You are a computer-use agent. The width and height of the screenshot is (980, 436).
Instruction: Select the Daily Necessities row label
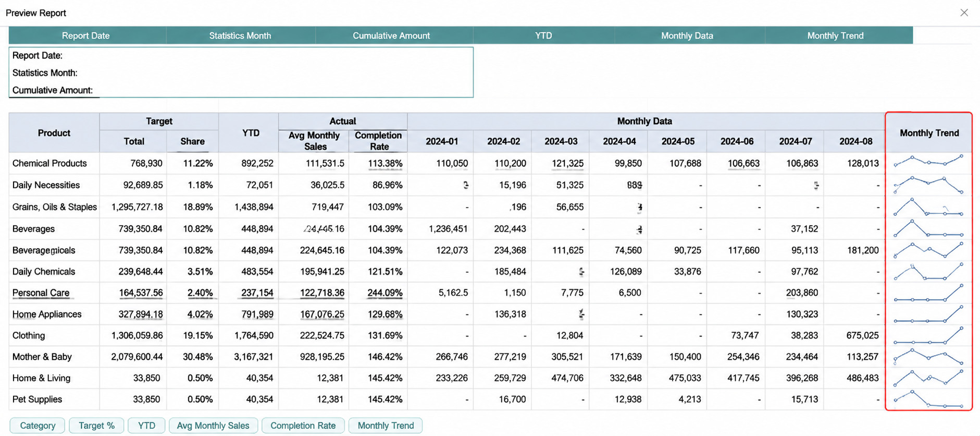click(46, 185)
